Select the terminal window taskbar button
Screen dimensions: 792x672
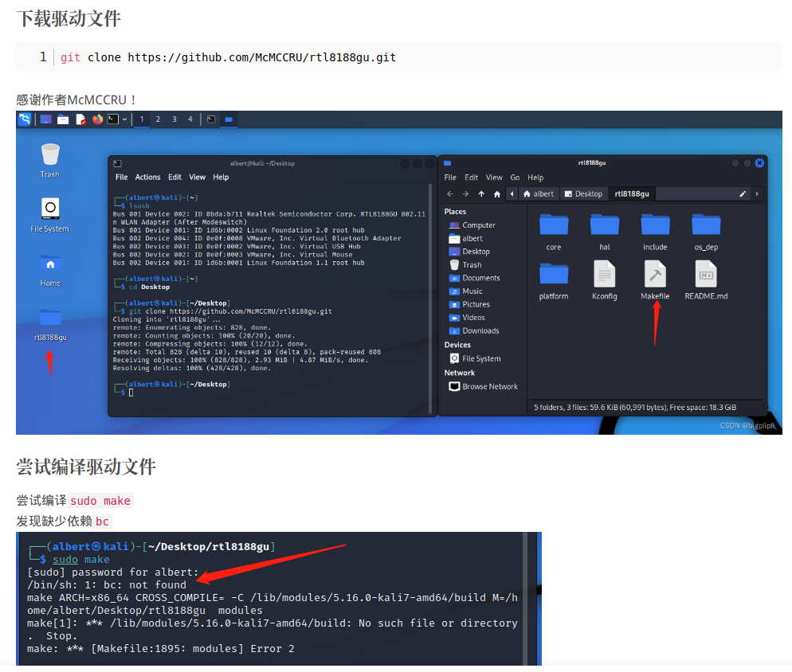(211, 119)
